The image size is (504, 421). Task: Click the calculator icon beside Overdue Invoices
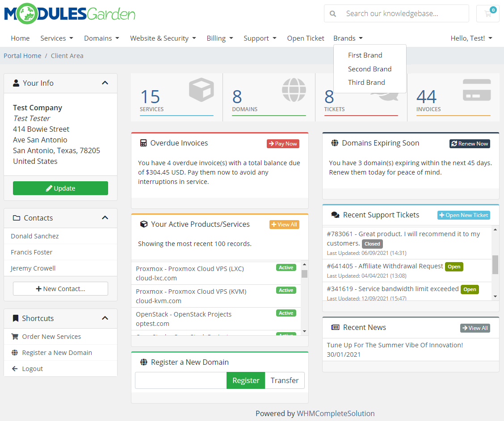coord(144,143)
